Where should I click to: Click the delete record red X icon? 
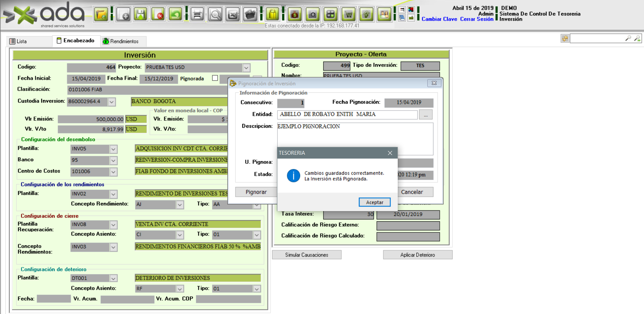pos(158,14)
